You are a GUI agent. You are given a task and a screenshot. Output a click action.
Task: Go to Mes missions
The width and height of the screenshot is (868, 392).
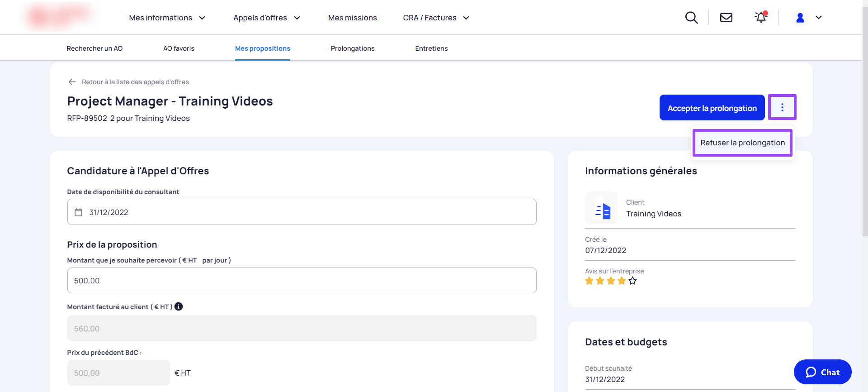353,18
